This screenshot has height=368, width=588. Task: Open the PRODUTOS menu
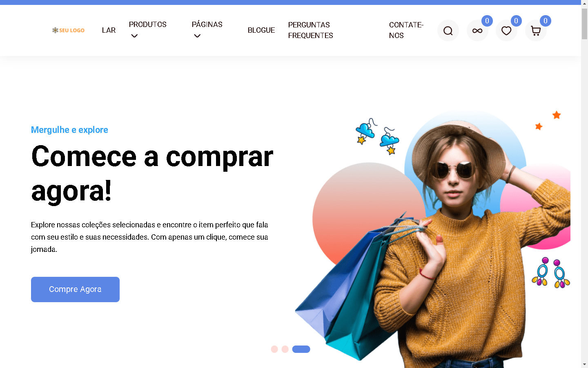[148, 25]
